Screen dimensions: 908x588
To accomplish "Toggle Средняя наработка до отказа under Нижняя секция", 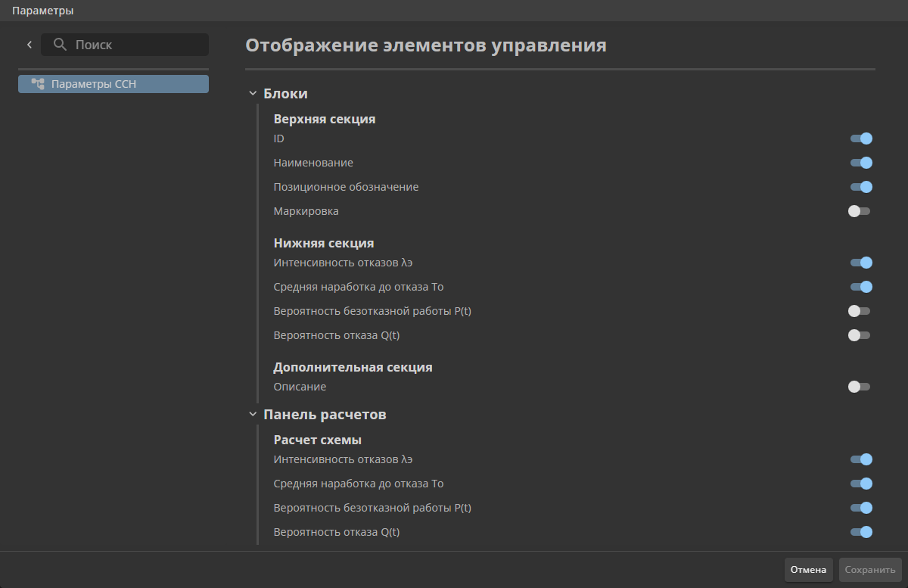I will 861,287.
